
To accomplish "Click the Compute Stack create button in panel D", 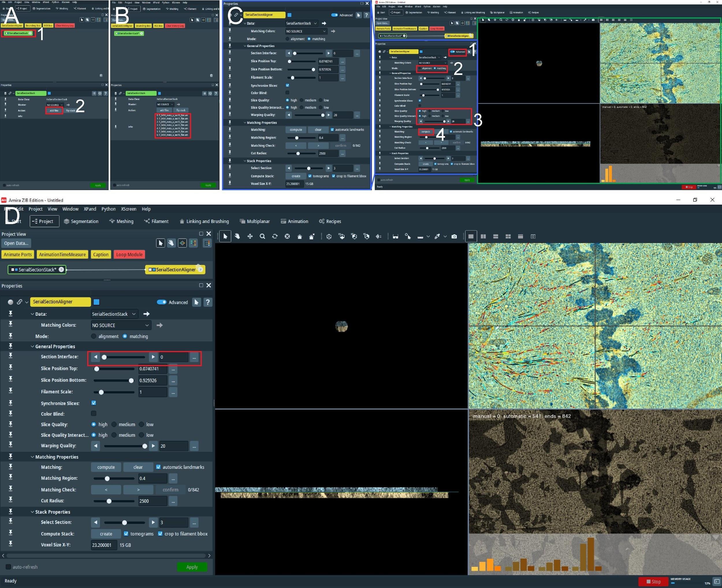I will click(x=106, y=533).
